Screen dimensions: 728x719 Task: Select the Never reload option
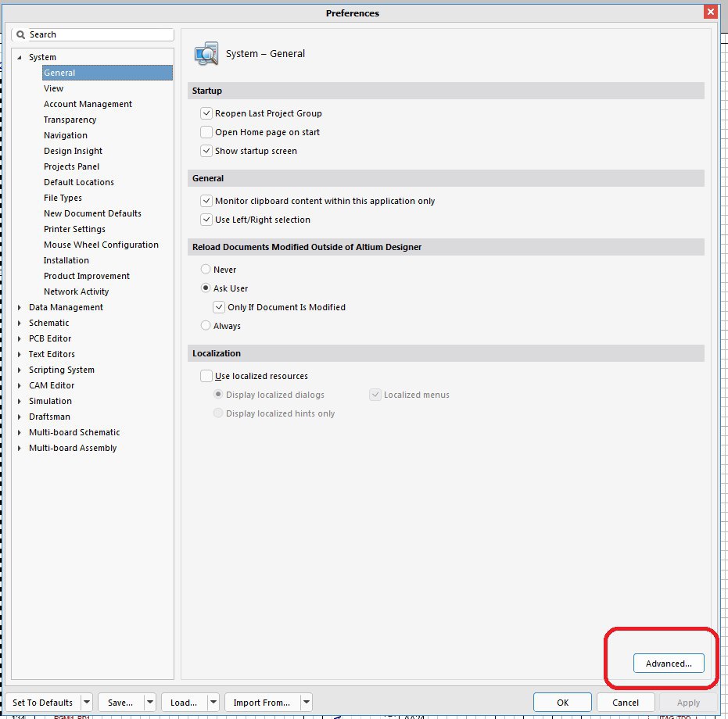pyautogui.click(x=205, y=269)
